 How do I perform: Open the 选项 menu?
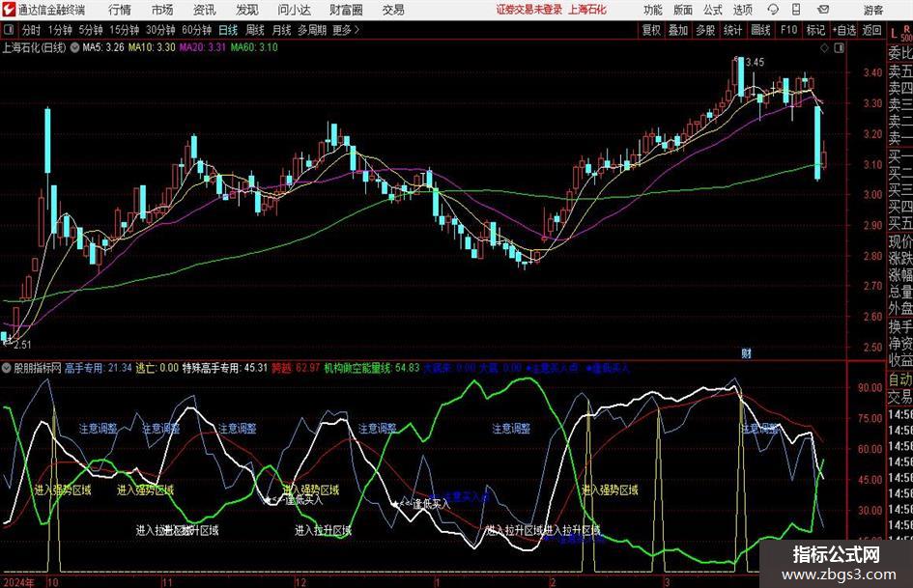pyautogui.click(x=742, y=10)
